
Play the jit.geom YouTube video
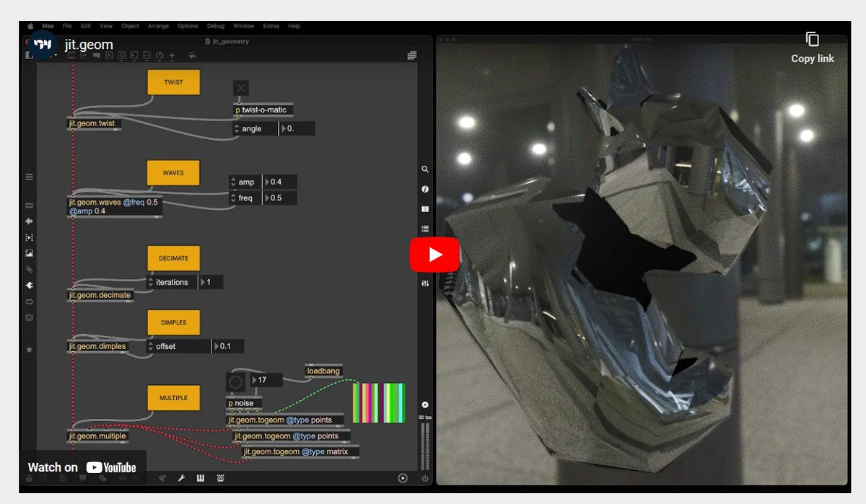(434, 255)
